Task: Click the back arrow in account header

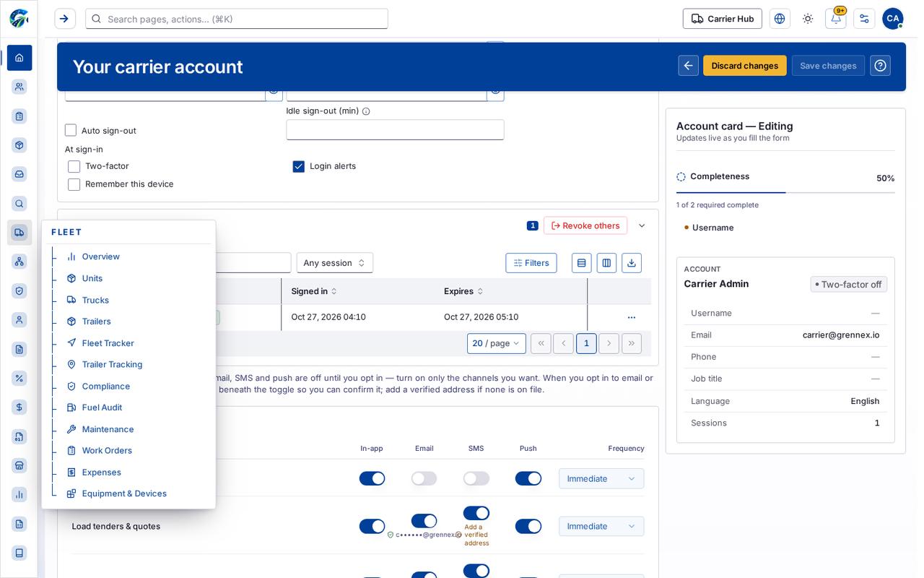Action: click(688, 66)
